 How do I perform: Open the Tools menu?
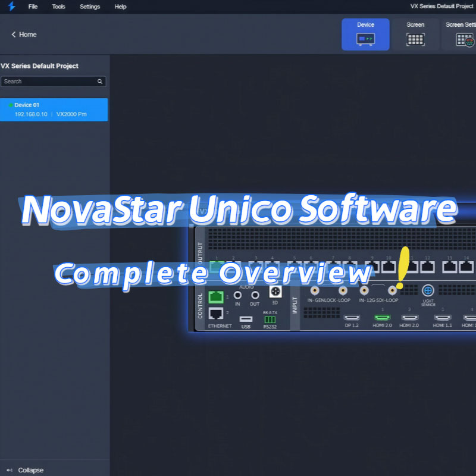tap(58, 7)
